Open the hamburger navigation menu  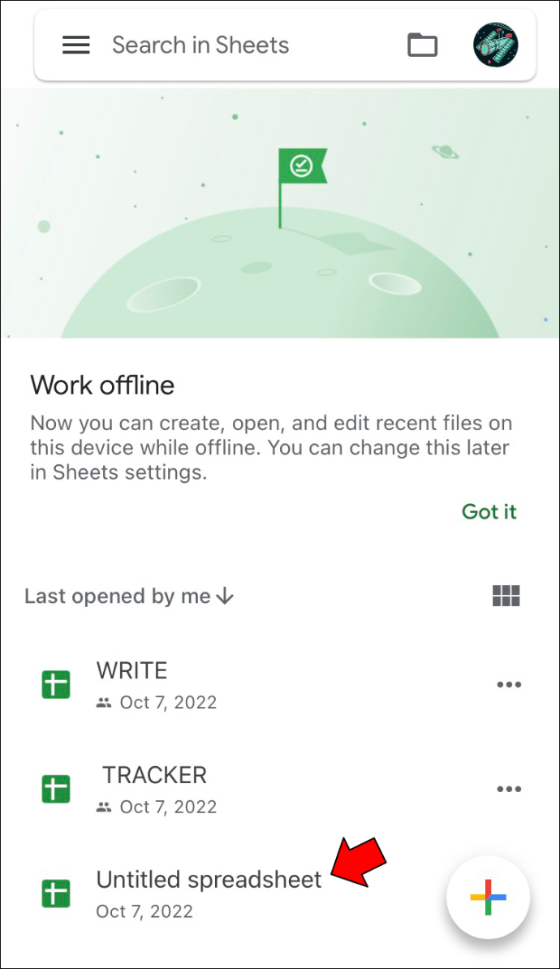click(76, 45)
